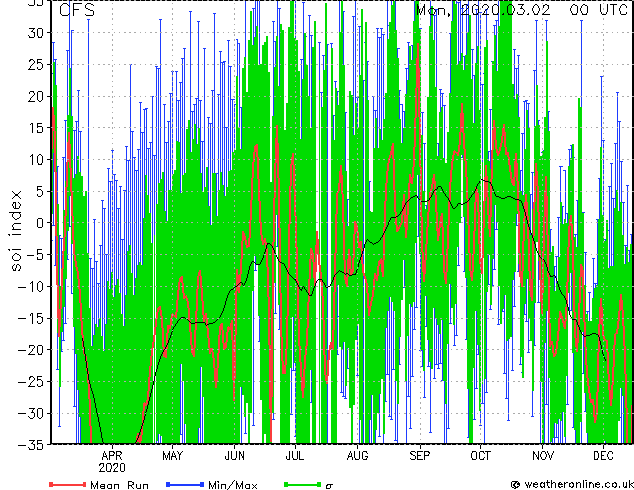
Task: Click the blue Min/Max legend swatch
Action: click(x=185, y=484)
